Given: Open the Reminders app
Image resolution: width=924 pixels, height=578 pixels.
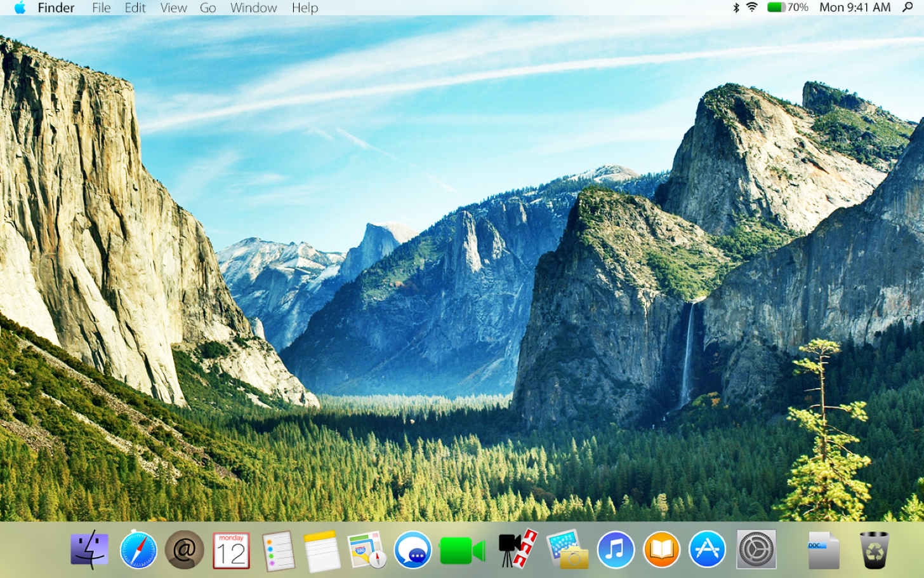Looking at the screenshot, I should 277,550.
